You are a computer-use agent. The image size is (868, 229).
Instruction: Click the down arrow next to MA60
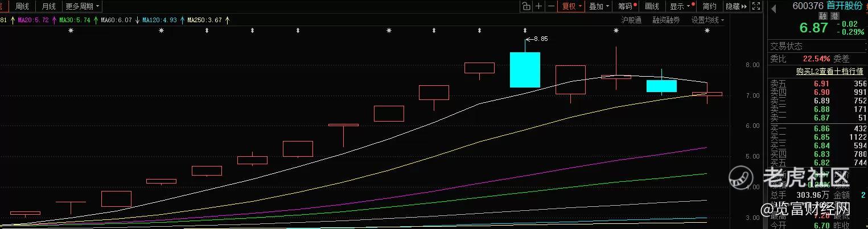tap(137, 20)
